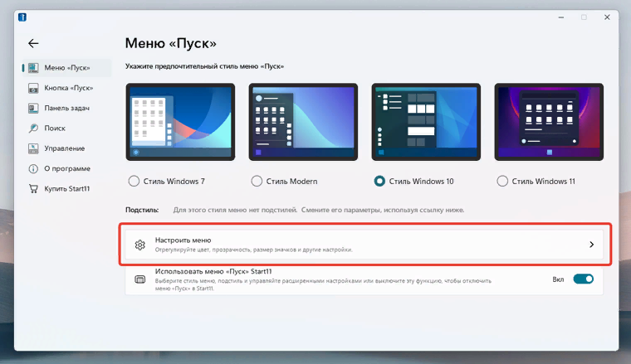The image size is (631, 364).
Task: Select the Стиль Windows 10 radio button
Action: (x=379, y=182)
